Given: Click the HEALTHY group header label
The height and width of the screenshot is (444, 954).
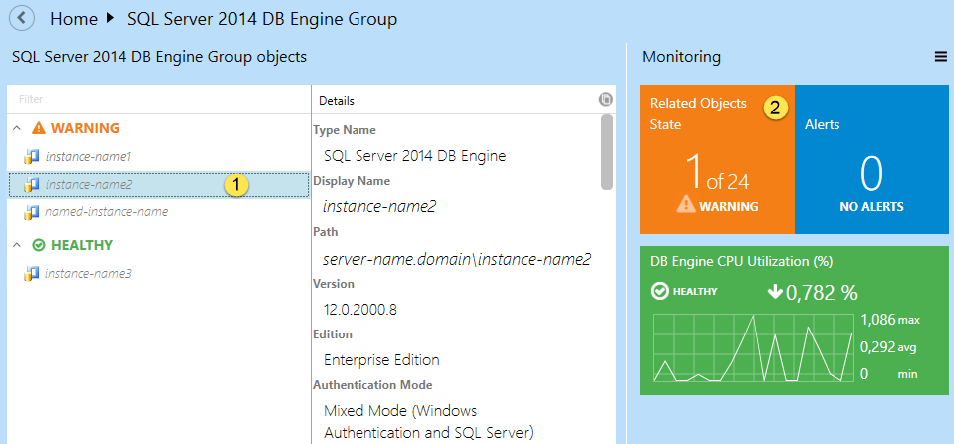Looking at the screenshot, I should tap(82, 245).
